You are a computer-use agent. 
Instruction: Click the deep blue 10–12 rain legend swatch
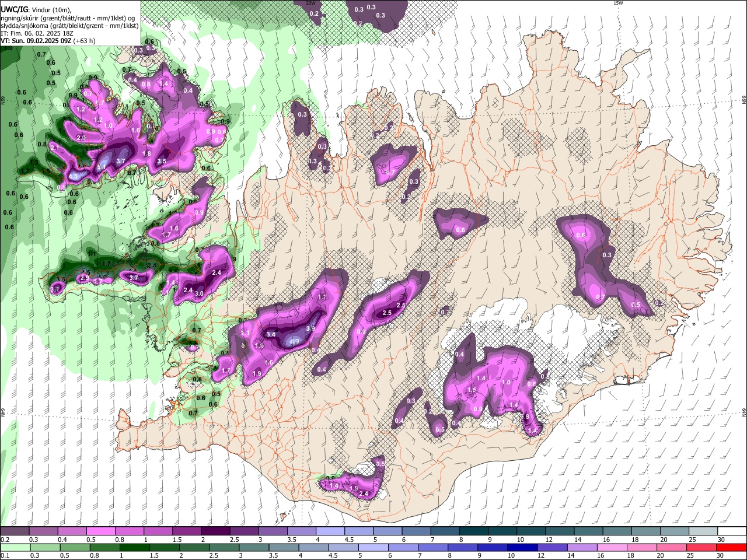click(522, 547)
